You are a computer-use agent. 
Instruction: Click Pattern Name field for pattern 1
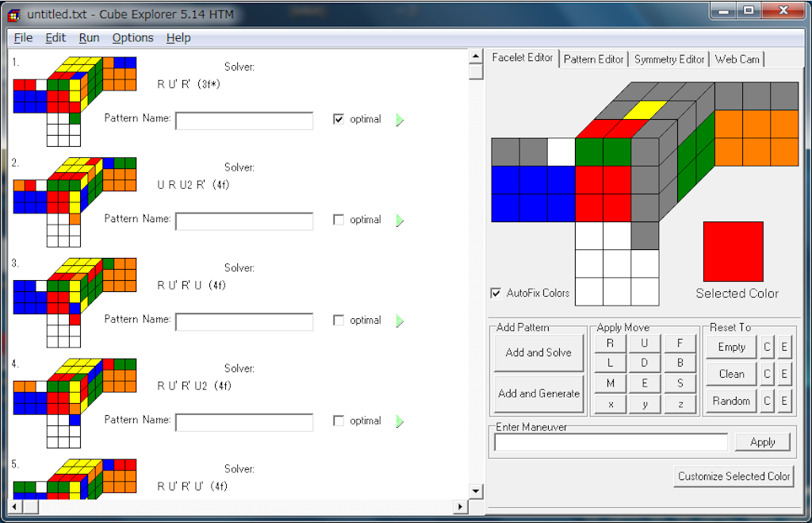[x=244, y=121]
